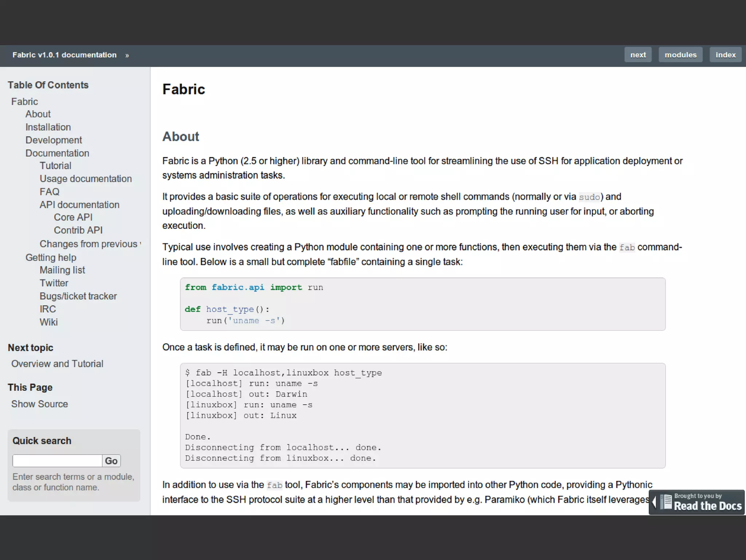Open the Usage documentation sidebar link
Viewport: 746px width, 560px height.
pos(86,179)
